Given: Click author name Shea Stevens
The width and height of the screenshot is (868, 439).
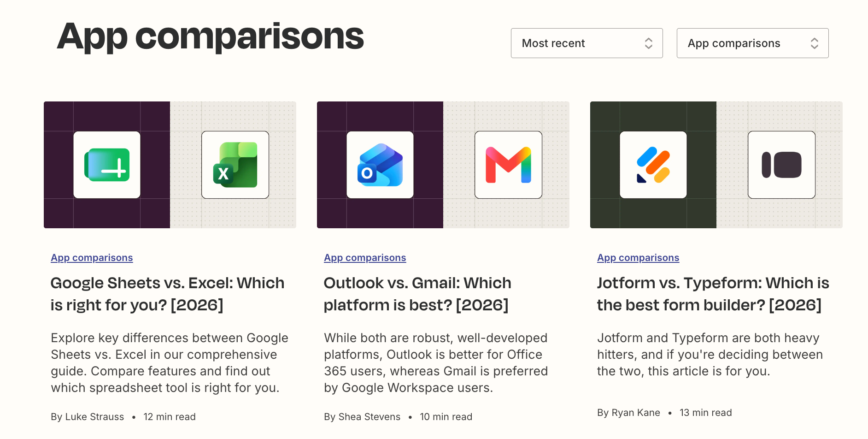Looking at the screenshot, I should (369, 417).
